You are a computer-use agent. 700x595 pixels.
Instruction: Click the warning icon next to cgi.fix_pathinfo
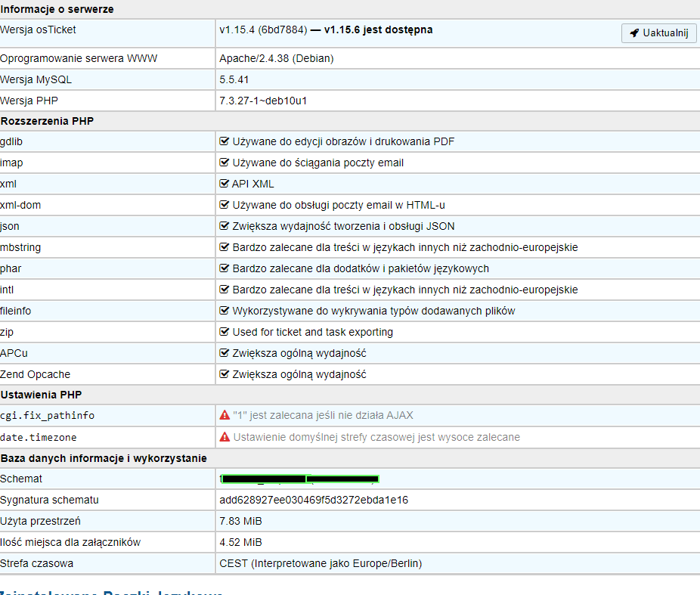225,415
